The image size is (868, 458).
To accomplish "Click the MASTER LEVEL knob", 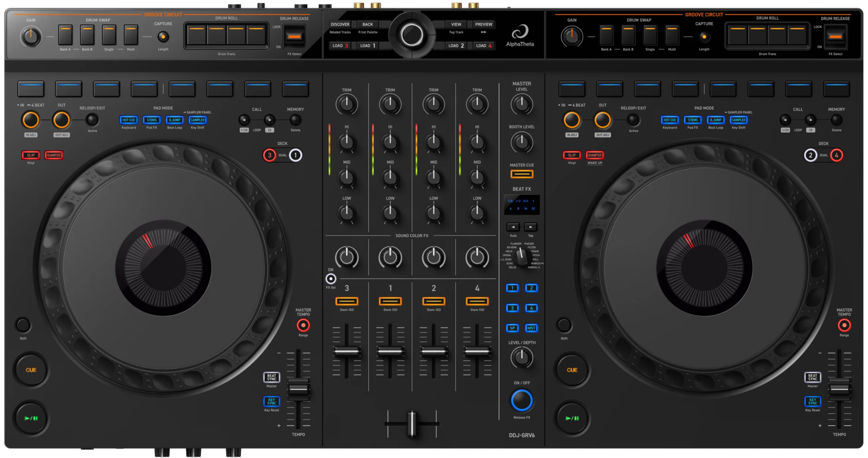I will pyautogui.click(x=522, y=104).
